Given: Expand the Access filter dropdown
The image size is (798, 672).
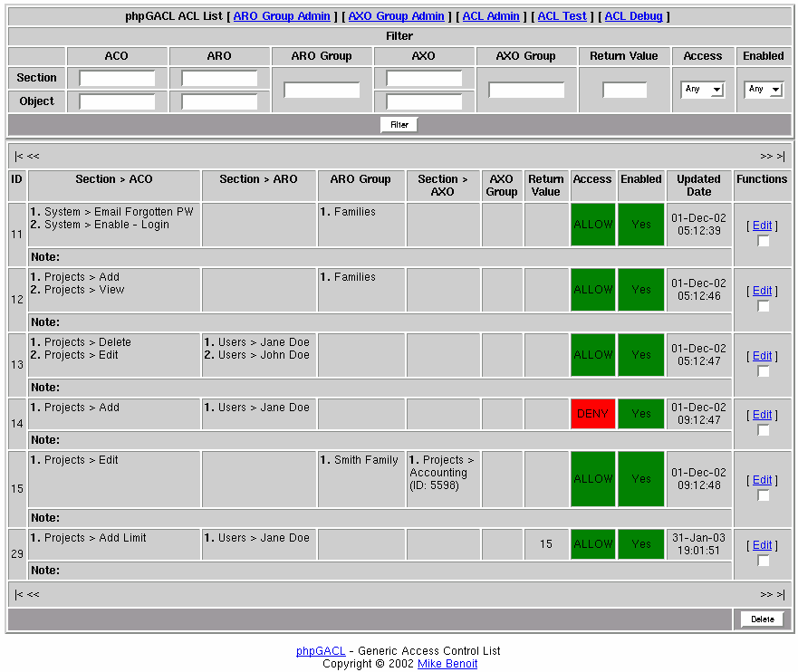Looking at the screenshot, I should pyautogui.click(x=703, y=90).
